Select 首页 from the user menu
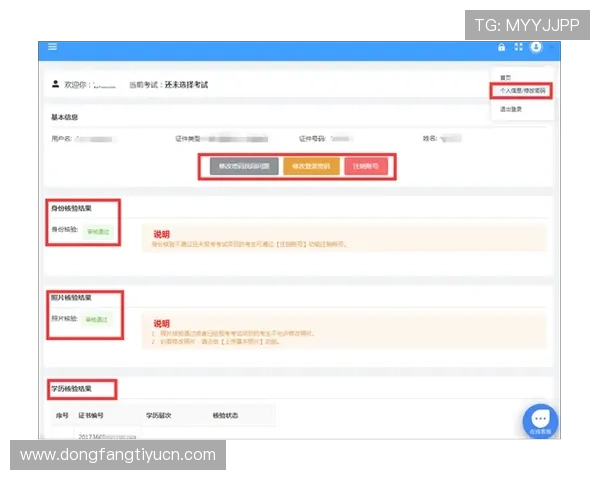This screenshot has height=480, width=600. [506, 77]
